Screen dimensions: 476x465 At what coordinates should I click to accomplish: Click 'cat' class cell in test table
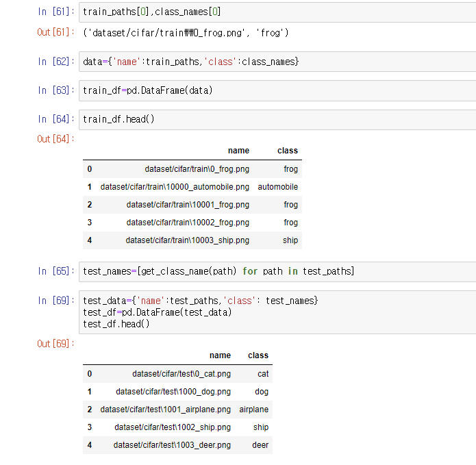point(263,374)
